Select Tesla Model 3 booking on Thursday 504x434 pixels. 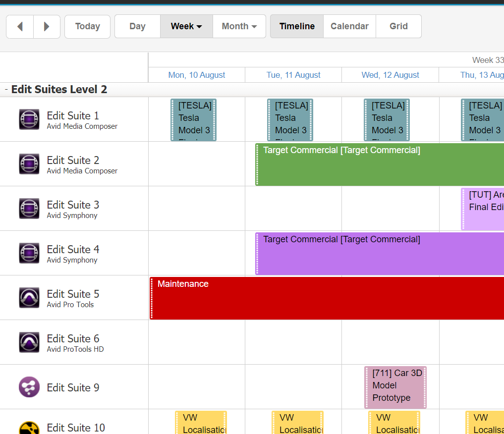tap(483, 120)
